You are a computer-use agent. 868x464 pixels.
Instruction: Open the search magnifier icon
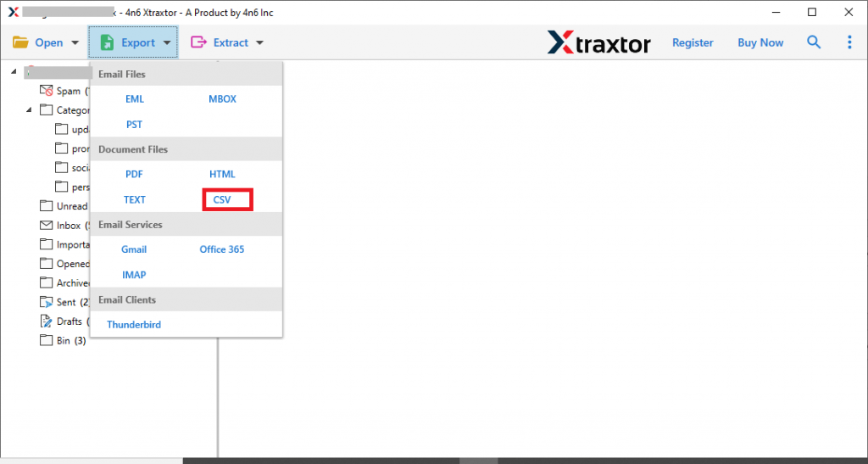pyautogui.click(x=814, y=42)
